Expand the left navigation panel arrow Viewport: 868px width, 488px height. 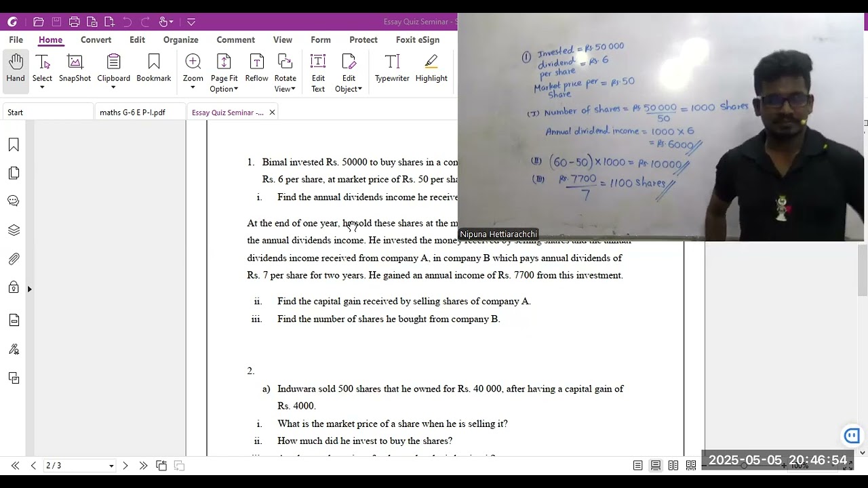pos(29,289)
